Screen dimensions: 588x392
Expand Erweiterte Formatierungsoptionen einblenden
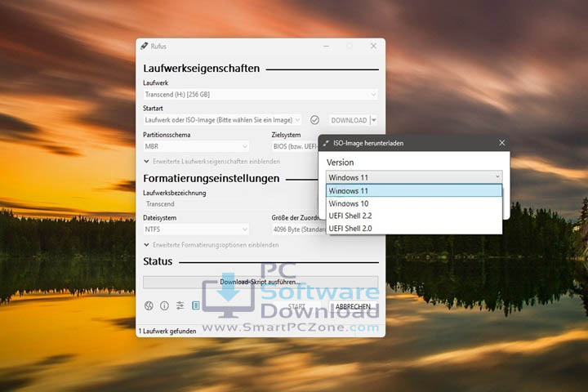(x=212, y=245)
